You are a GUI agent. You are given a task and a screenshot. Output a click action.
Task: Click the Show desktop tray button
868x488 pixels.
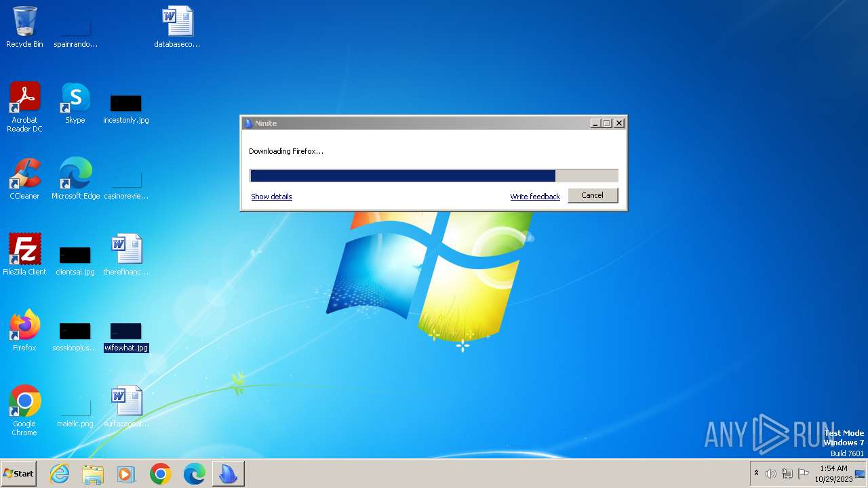tap(861, 474)
